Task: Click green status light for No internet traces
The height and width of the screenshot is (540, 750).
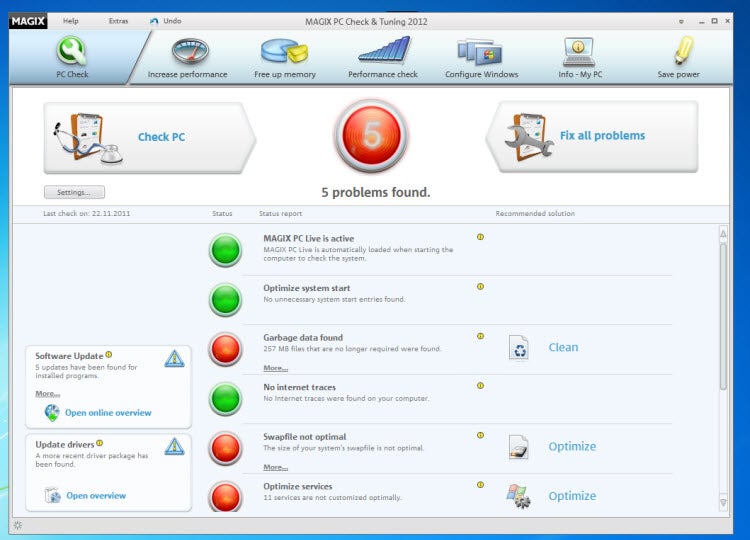Action: 225,398
